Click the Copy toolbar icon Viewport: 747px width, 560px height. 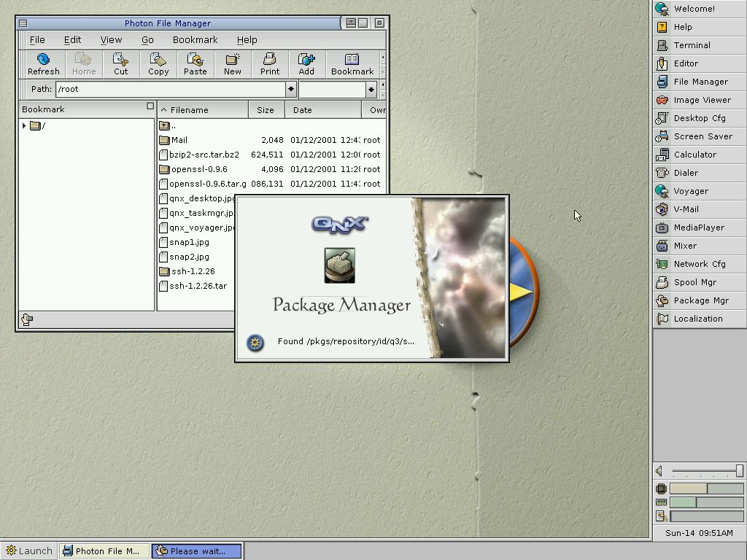coord(158,64)
